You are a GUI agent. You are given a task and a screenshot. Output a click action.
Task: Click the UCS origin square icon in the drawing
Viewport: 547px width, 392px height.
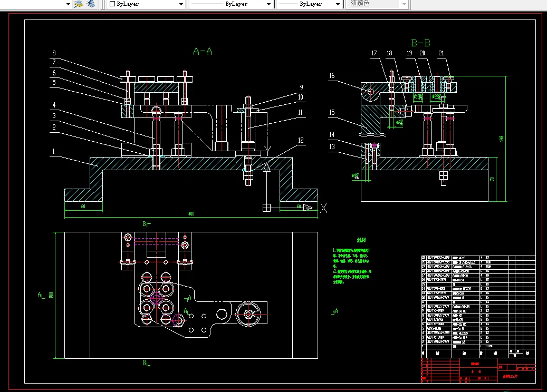coord(266,208)
